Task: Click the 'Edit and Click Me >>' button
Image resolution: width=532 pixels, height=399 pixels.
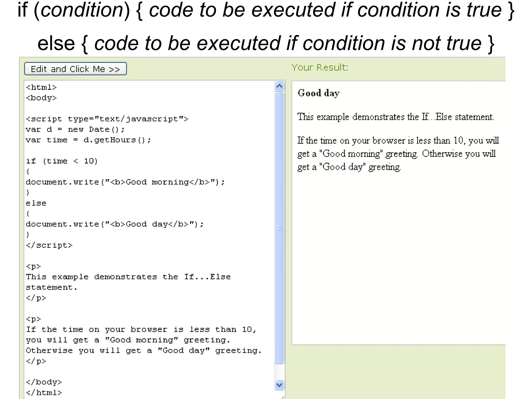Action: pyautogui.click(x=75, y=69)
